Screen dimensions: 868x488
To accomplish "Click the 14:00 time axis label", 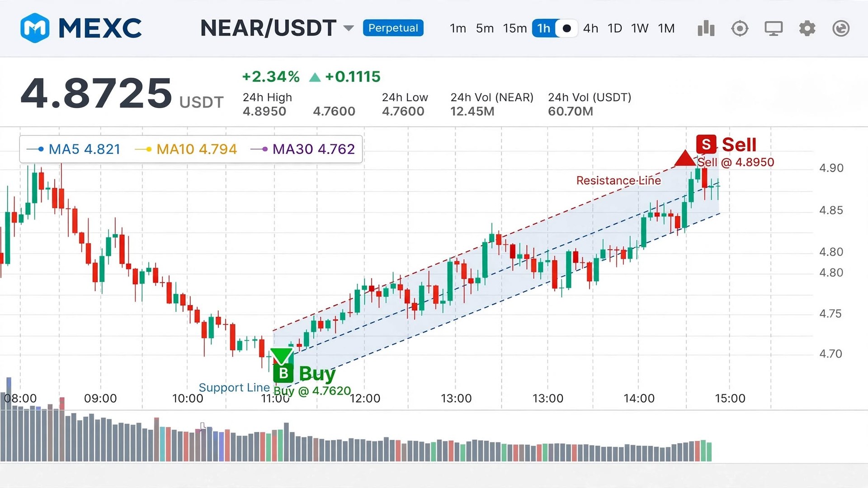I will (x=639, y=398).
